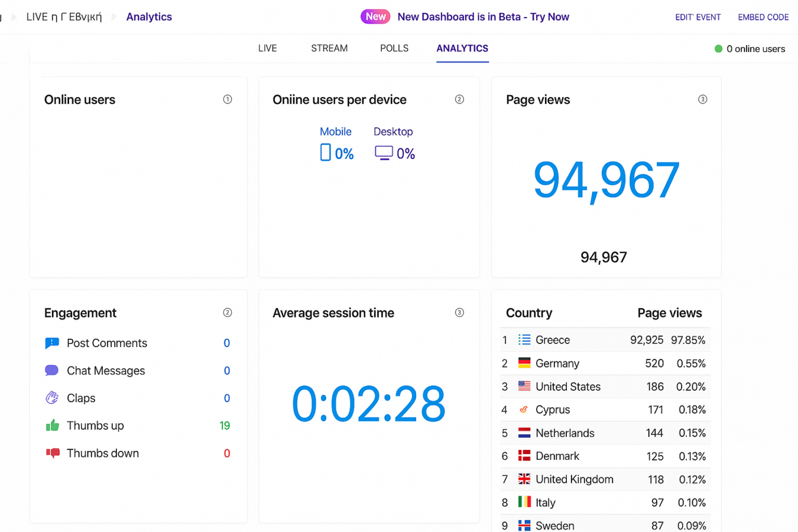
Task: Click the green Thumbs up icon
Action: pos(53,426)
